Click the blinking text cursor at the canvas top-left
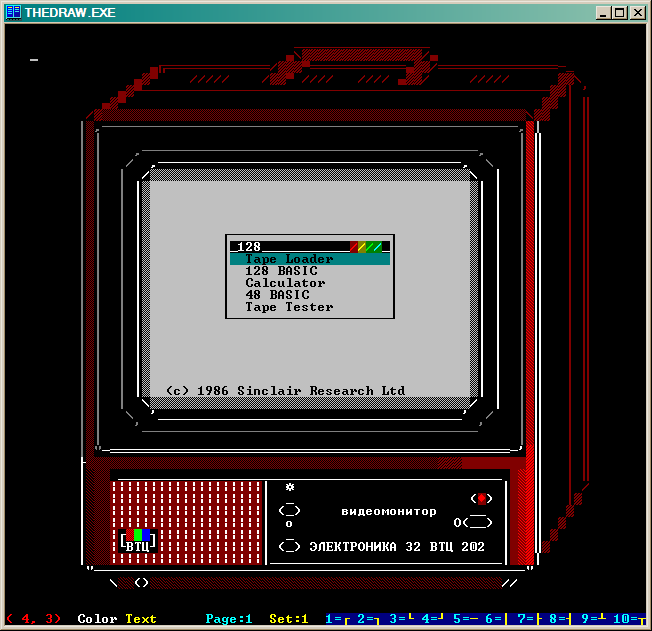The width and height of the screenshot is (652, 631). [x=34, y=60]
